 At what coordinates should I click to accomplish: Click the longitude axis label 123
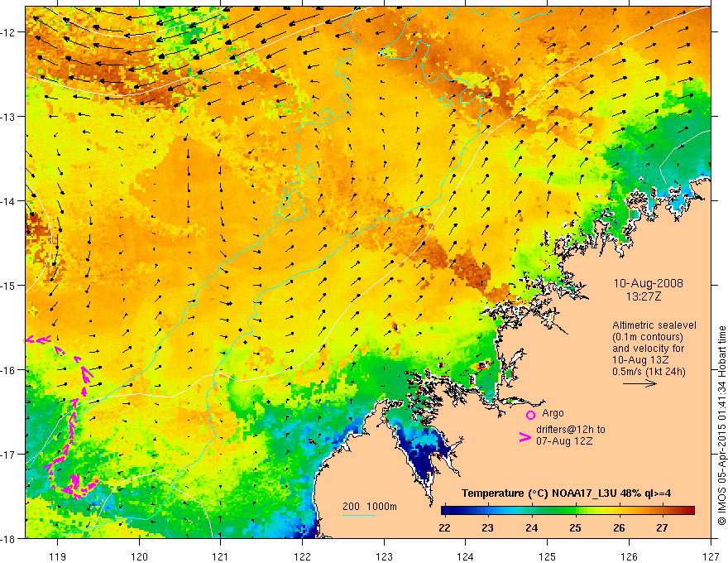tap(384, 556)
